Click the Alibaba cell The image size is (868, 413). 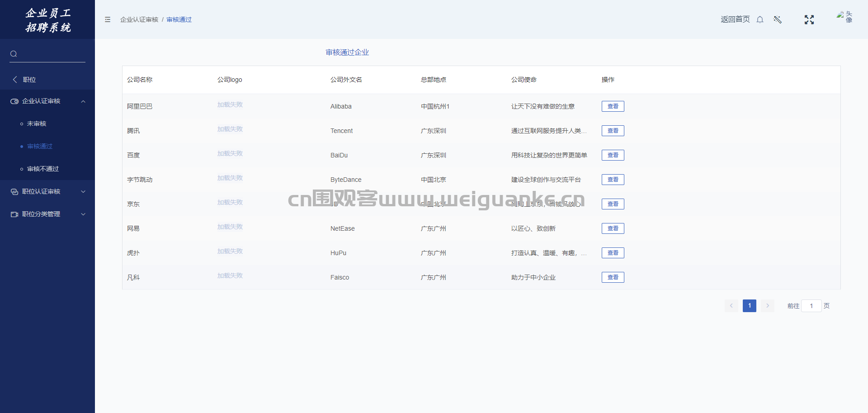[341, 106]
